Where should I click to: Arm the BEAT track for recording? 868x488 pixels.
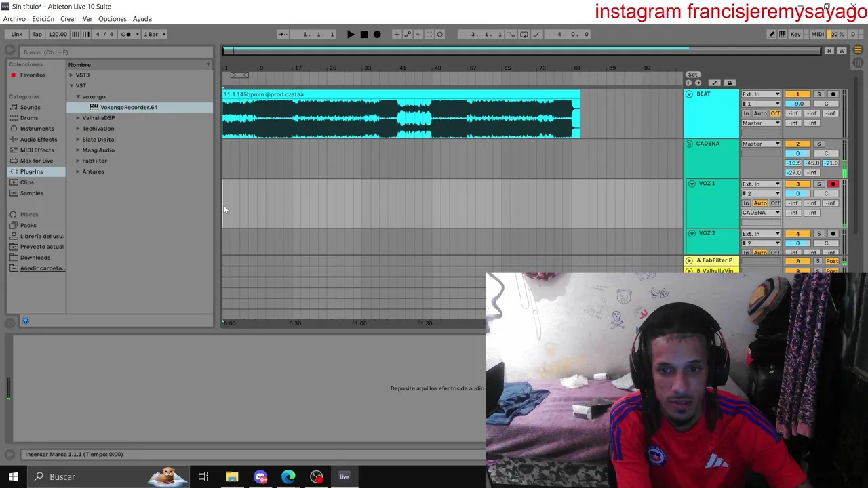pos(833,94)
